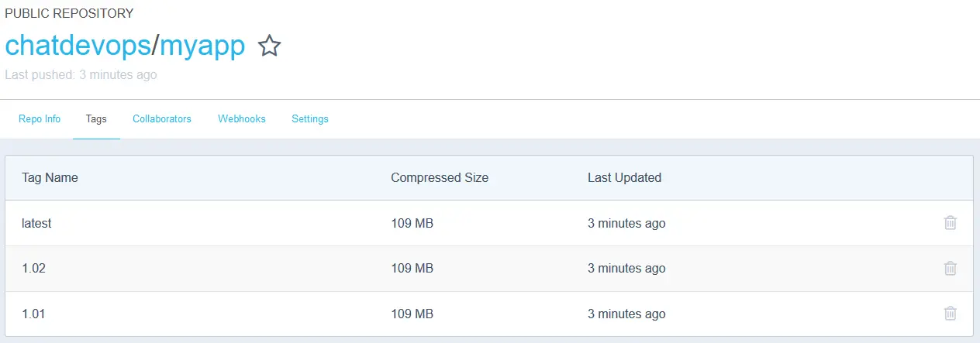Click the Tag Name column header
Viewport: 980px width, 343px height.
click(50, 177)
